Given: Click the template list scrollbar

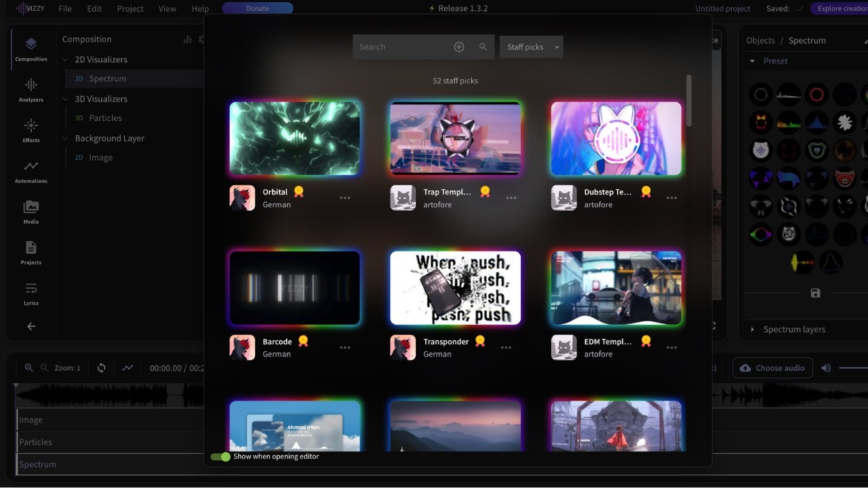Looking at the screenshot, I should pos(689,100).
